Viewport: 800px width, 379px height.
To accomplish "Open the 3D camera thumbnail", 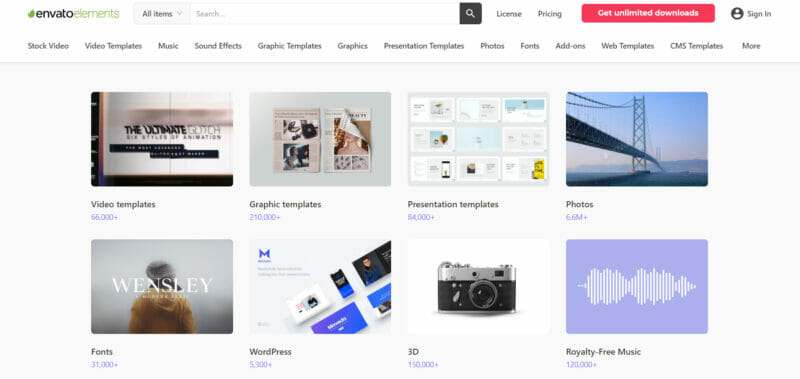I will tap(479, 287).
